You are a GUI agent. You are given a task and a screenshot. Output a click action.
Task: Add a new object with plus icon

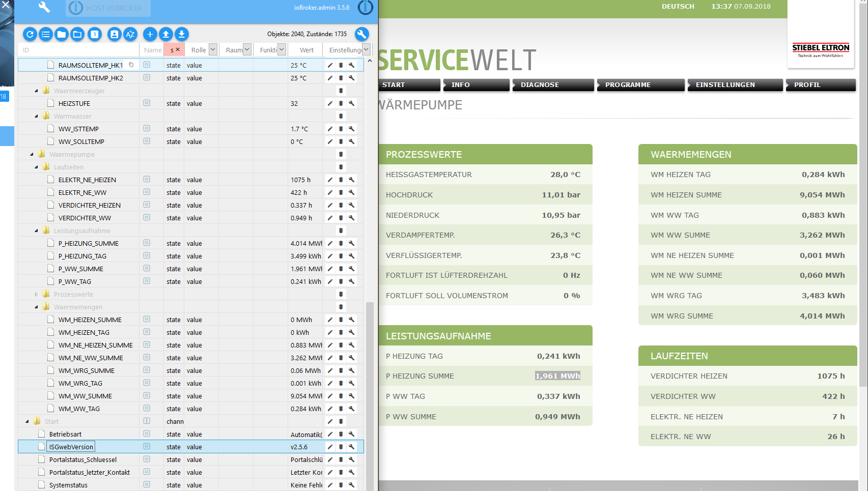150,34
